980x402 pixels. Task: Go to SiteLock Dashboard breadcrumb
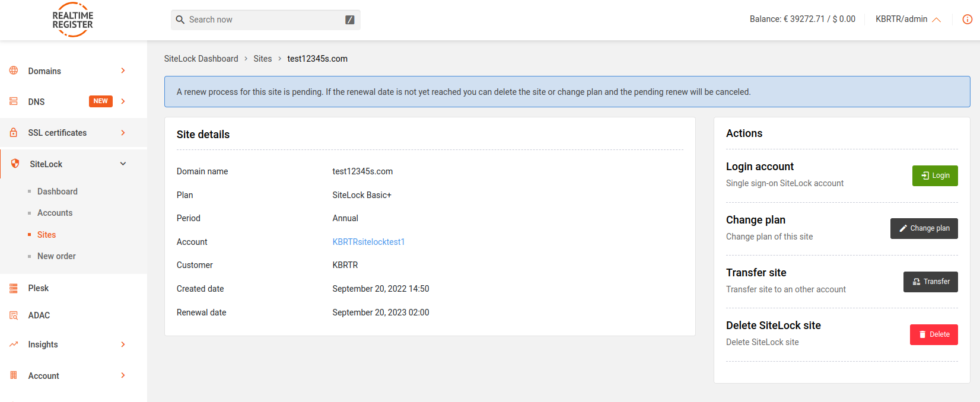point(201,59)
